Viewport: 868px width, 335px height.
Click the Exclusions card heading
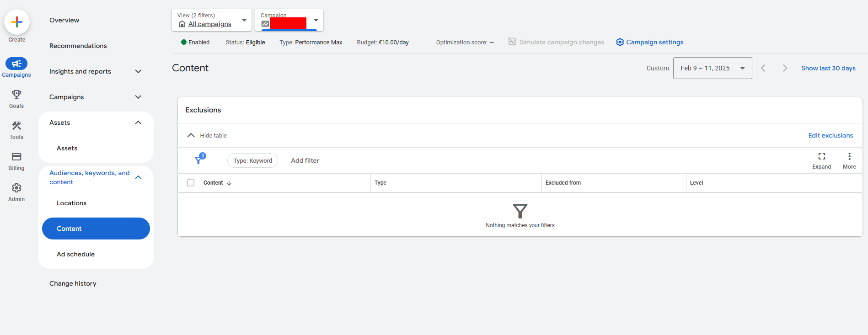pyautogui.click(x=203, y=110)
